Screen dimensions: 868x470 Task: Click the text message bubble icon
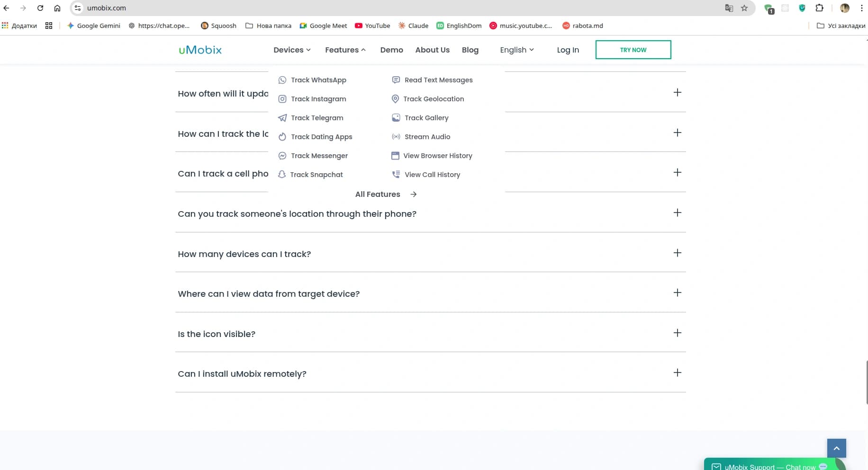click(396, 80)
